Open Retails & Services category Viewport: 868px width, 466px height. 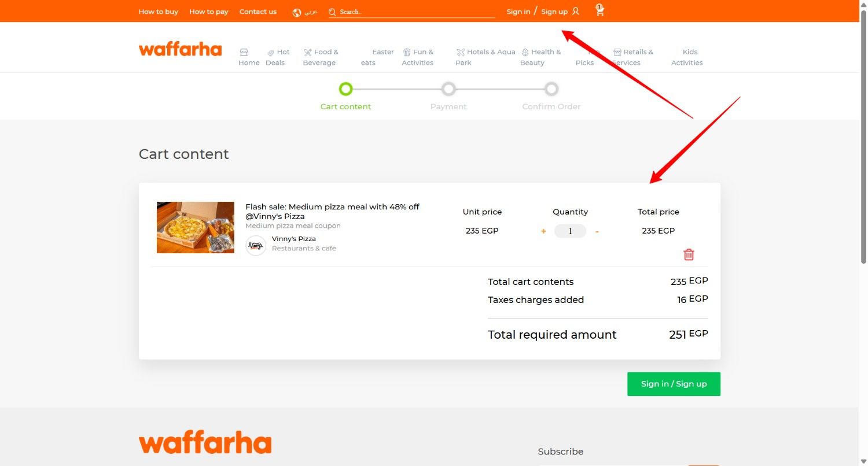click(x=632, y=57)
